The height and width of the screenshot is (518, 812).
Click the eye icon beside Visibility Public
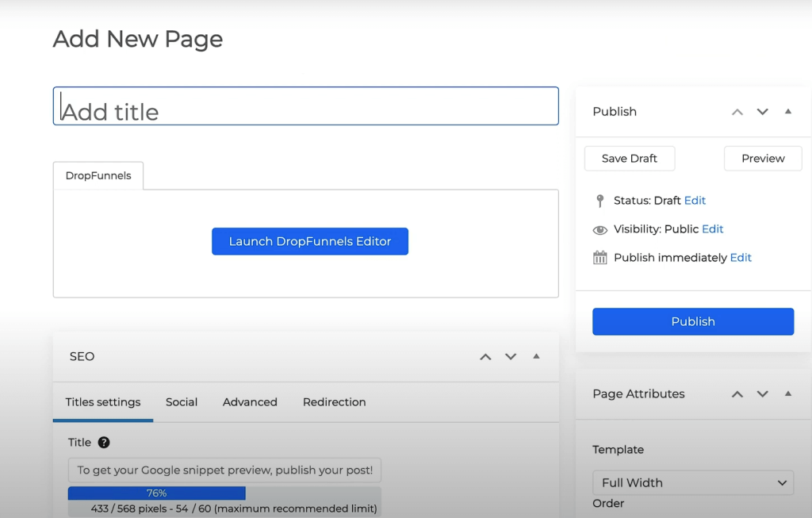(x=601, y=228)
